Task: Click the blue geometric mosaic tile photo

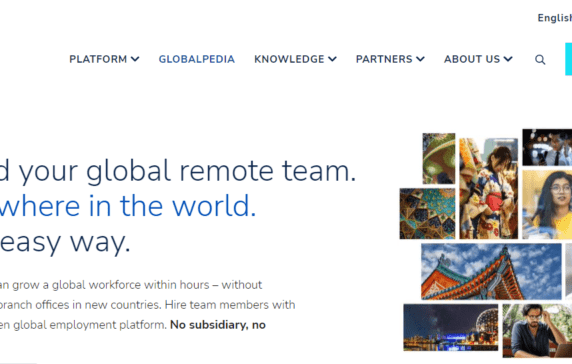Action: 427,214
